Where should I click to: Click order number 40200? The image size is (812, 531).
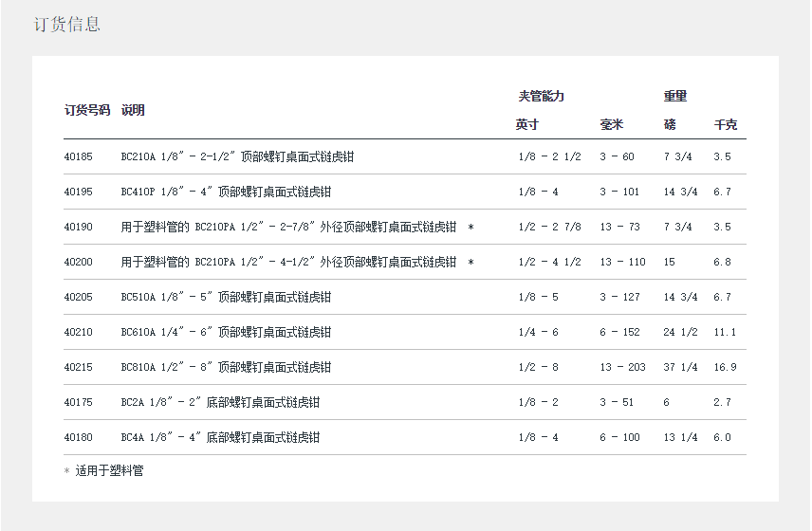(79, 262)
